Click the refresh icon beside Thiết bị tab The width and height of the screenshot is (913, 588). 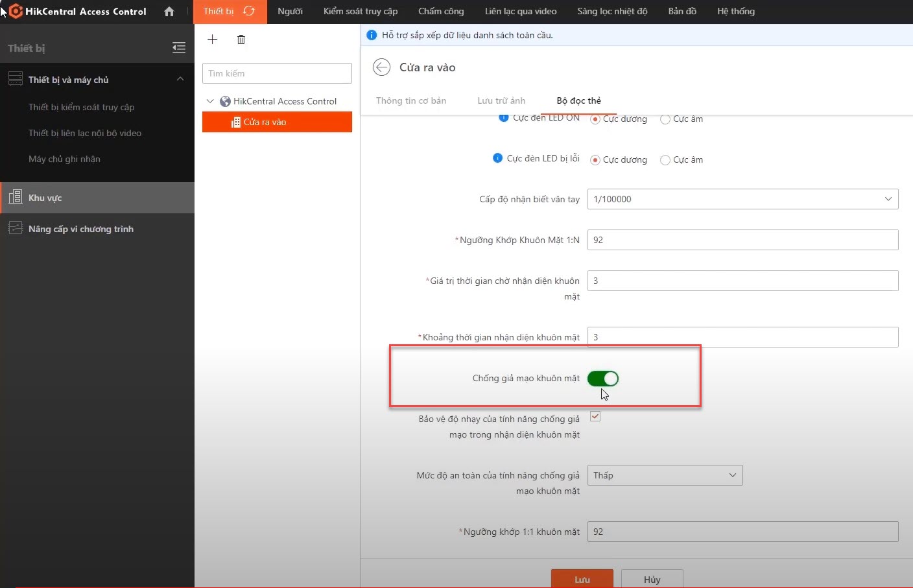point(249,11)
